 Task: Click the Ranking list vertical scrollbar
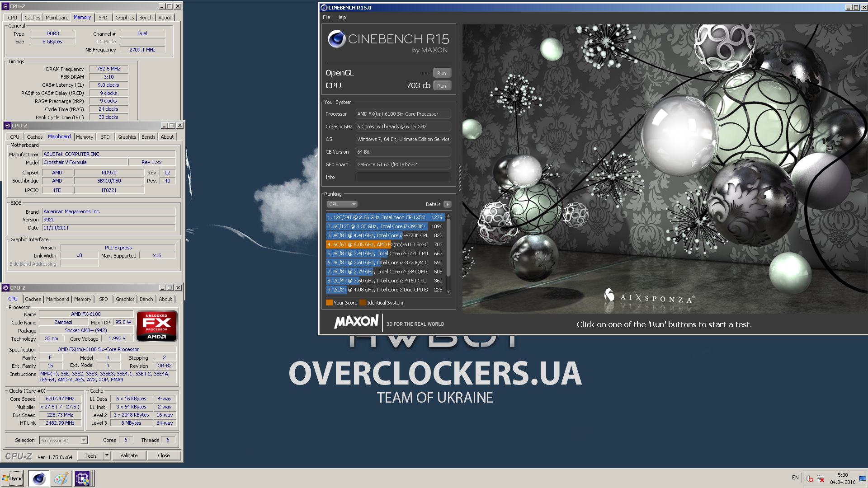(x=448, y=247)
